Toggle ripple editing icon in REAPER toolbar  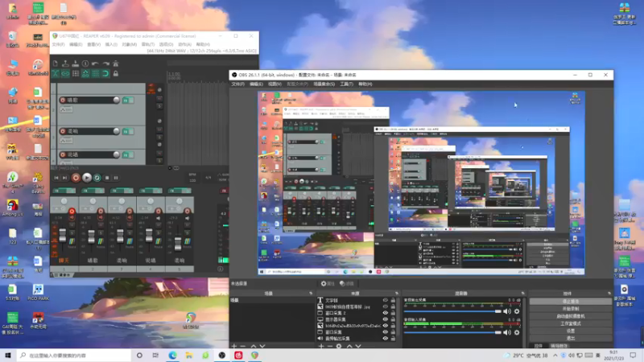pyautogui.click(x=75, y=73)
